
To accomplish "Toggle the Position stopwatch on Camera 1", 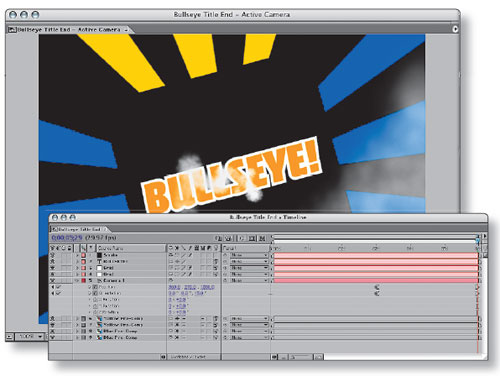I will pyautogui.click(x=95, y=287).
